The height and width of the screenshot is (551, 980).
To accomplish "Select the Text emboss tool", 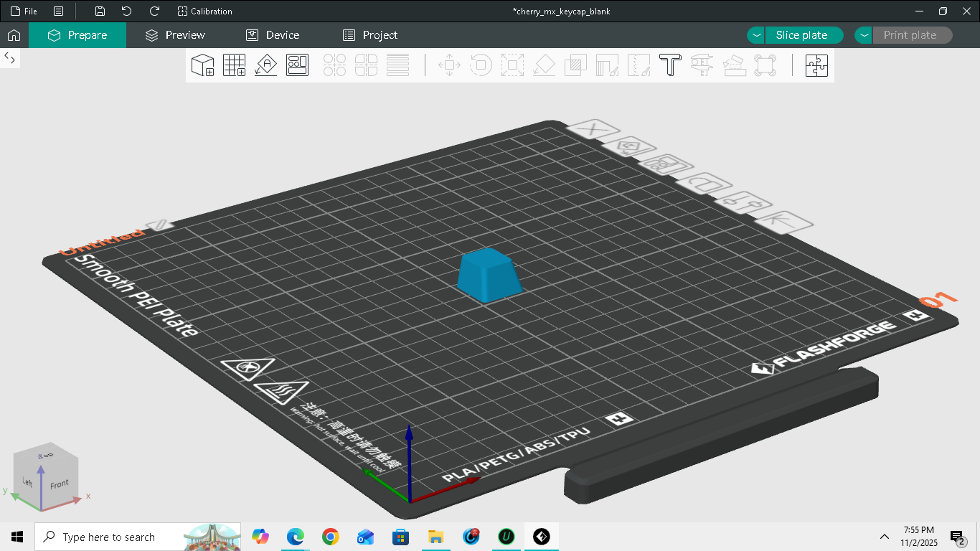I will point(670,65).
